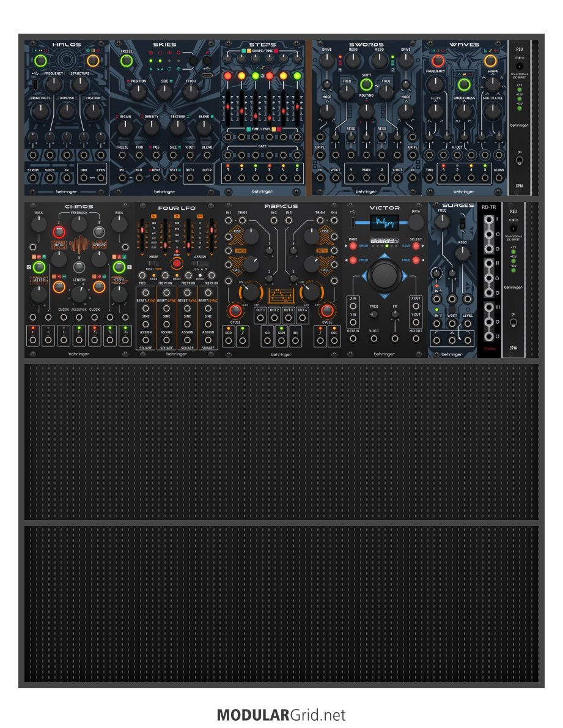Click the Victor joystick

(x=385, y=275)
